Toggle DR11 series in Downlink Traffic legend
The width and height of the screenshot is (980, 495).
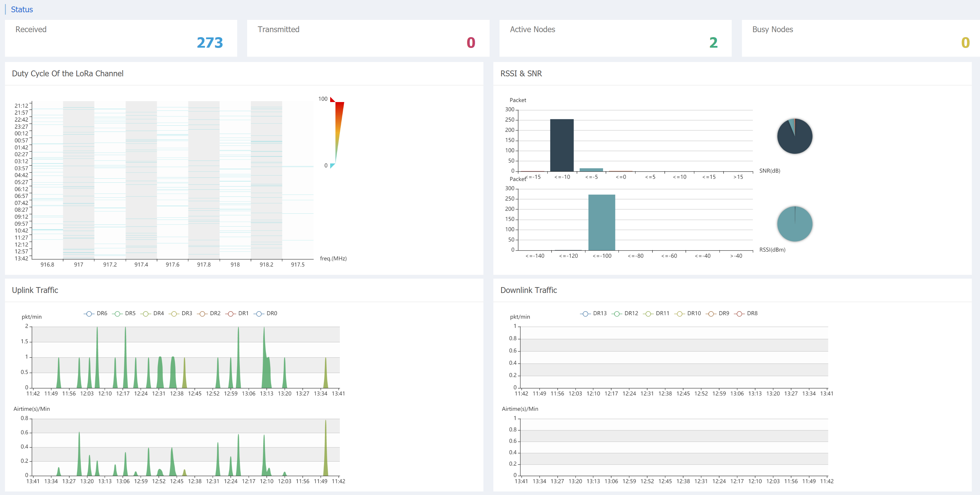(656, 313)
